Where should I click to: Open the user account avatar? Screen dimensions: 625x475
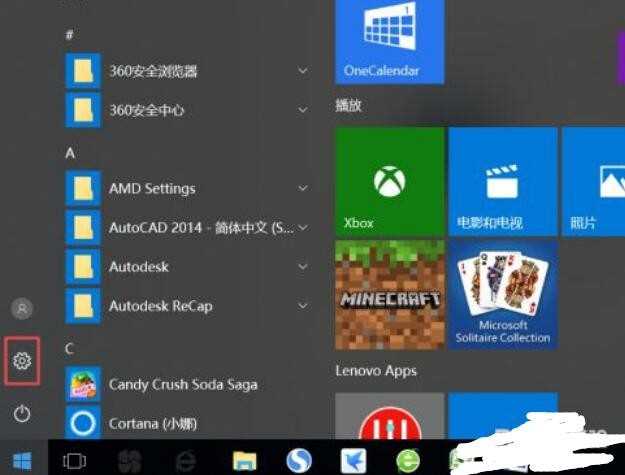point(22,308)
